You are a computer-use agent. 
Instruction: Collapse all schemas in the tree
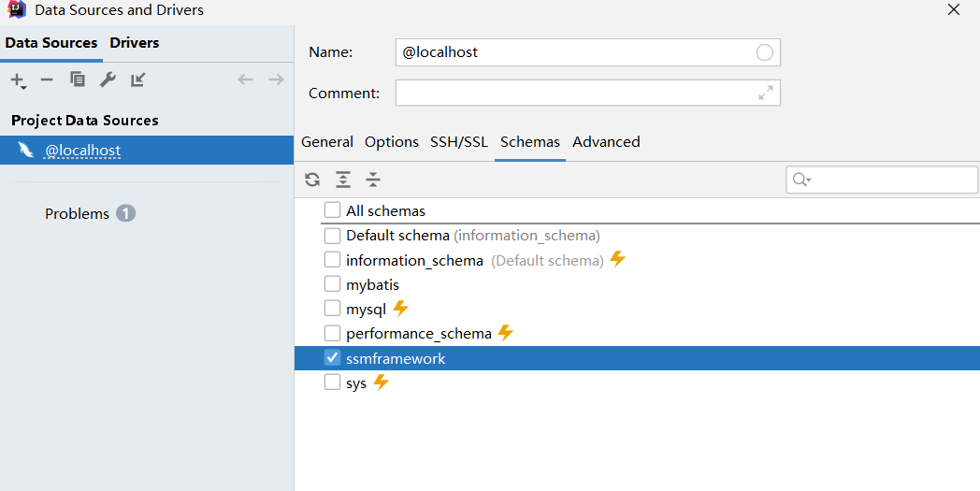pos(373,180)
